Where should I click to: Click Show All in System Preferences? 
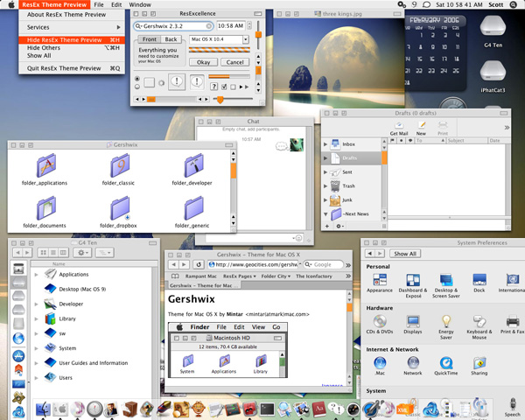[x=405, y=254]
